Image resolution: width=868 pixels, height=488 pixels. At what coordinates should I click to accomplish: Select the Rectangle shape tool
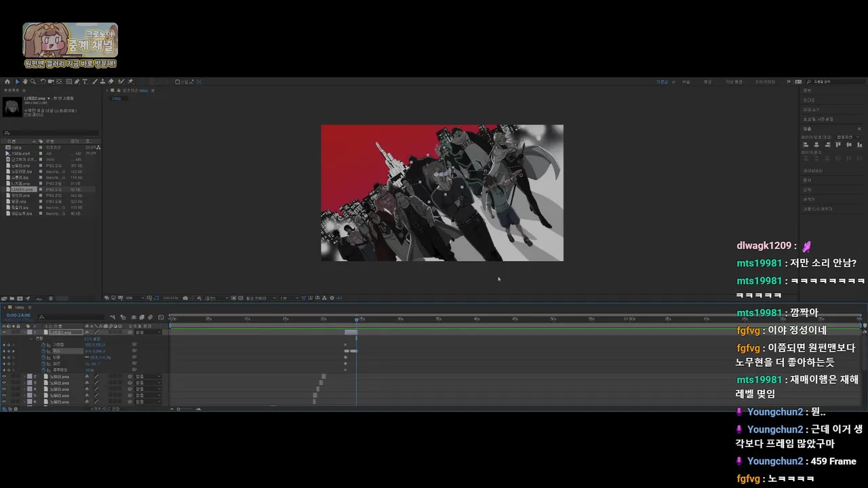(69, 81)
